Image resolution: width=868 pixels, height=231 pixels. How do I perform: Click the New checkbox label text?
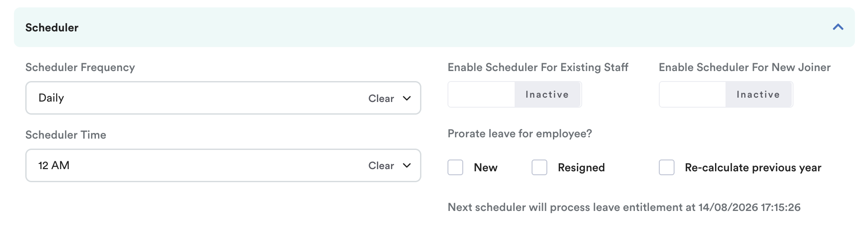485,168
